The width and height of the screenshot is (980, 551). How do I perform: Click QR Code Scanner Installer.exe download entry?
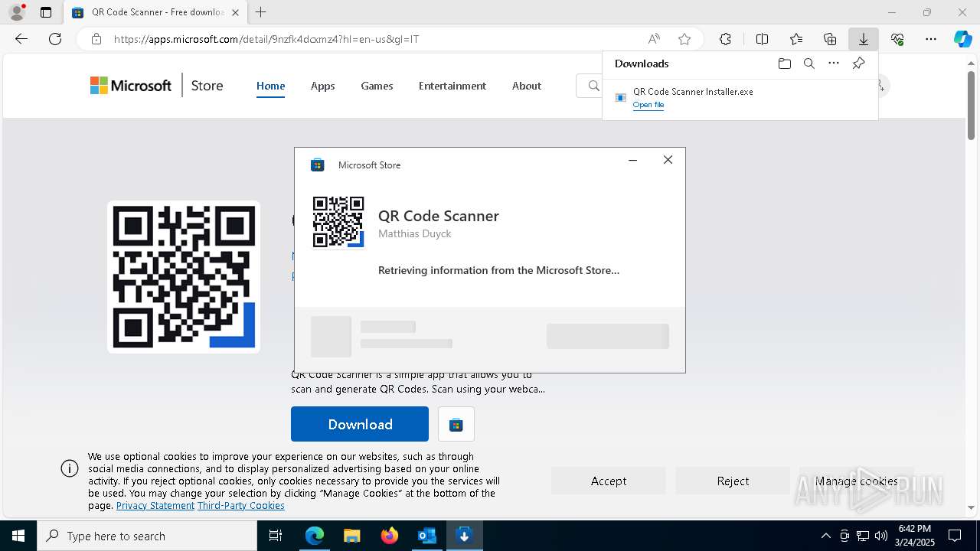[740, 97]
